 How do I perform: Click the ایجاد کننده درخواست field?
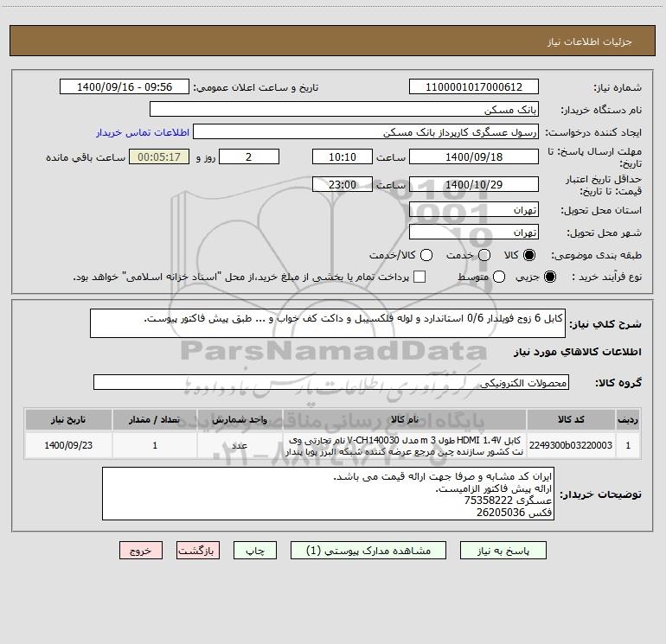click(366, 132)
